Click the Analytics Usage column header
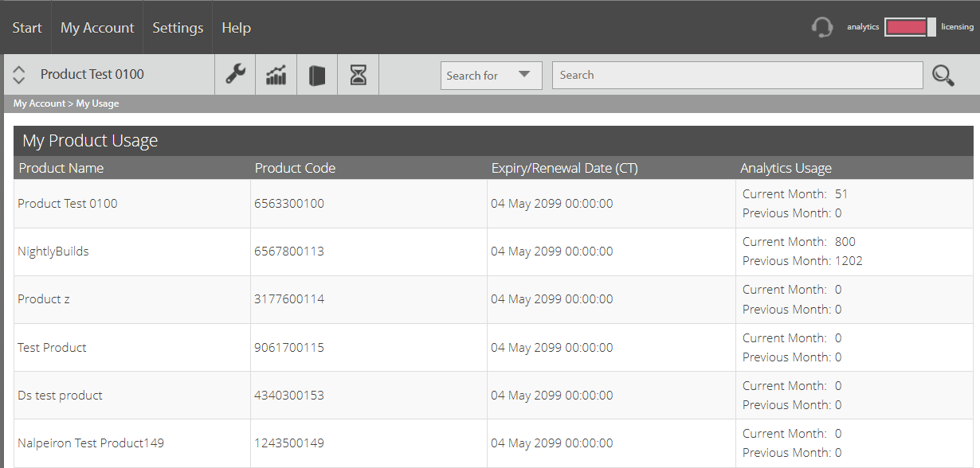The width and height of the screenshot is (980, 468). [786, 168]
